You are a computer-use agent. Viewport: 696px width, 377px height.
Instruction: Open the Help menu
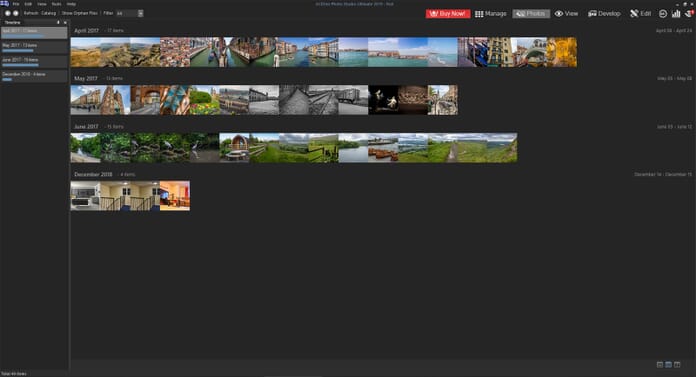coord(71,4)
